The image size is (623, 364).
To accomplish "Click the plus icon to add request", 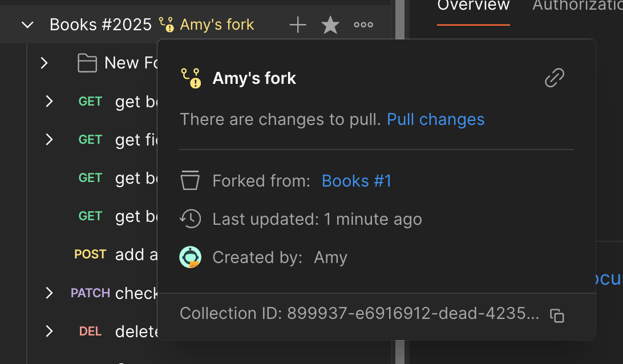I will (298, 25).
